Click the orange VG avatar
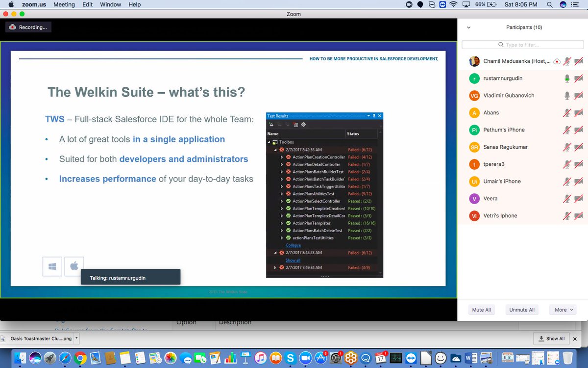Viewport: 588px width, 368px height. pos(474,96)
